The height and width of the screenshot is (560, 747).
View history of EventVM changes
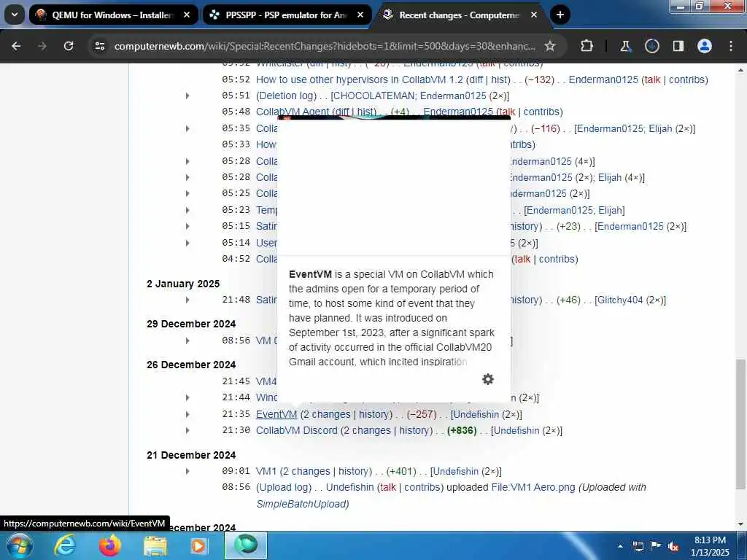[x=373, y=414]
